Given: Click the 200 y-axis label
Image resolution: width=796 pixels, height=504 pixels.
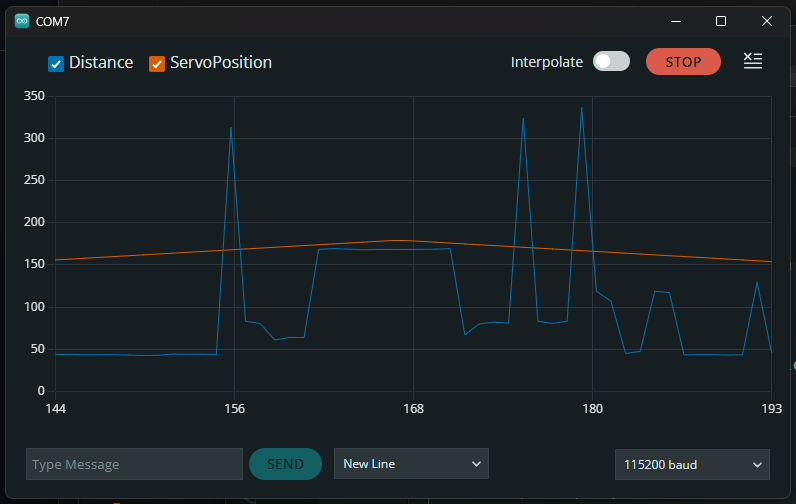Looking at the screenshot, I should pyautogui.click(x=34, y=222).
